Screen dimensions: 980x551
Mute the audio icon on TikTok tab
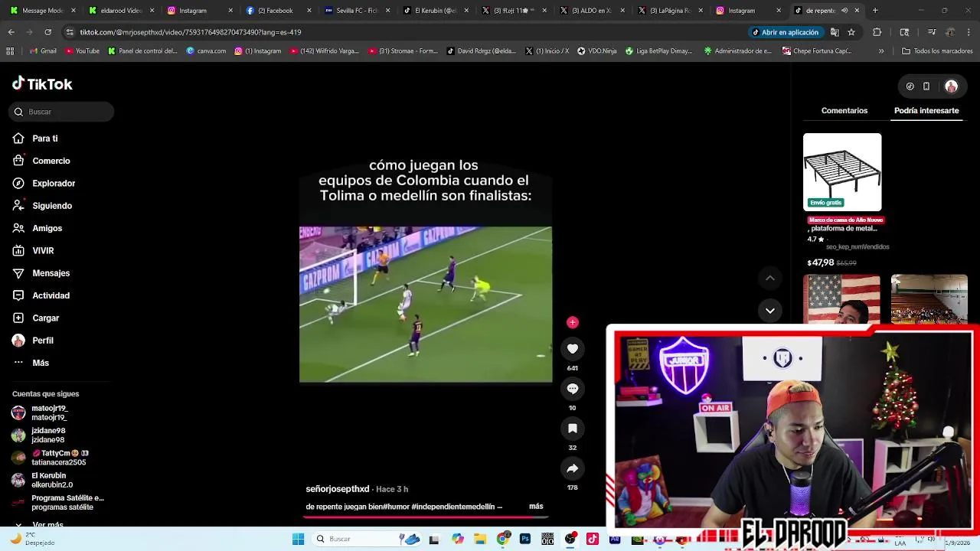(844, 11)
